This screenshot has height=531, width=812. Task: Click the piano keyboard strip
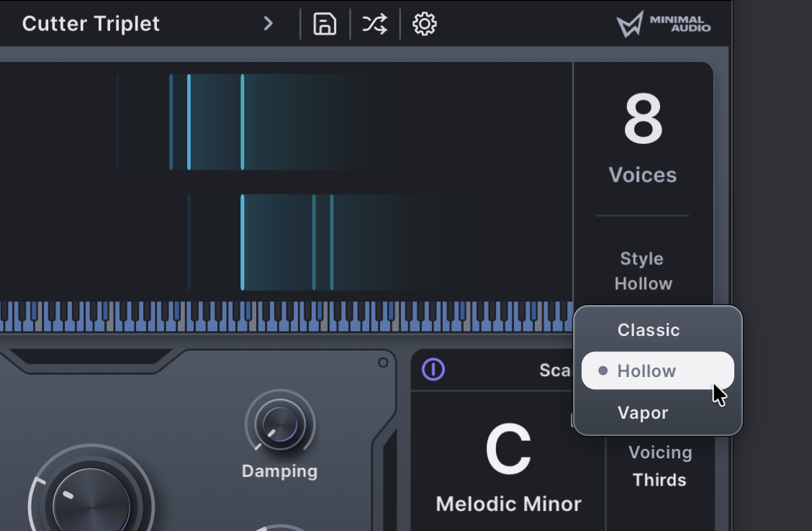(x=288, y=316)
